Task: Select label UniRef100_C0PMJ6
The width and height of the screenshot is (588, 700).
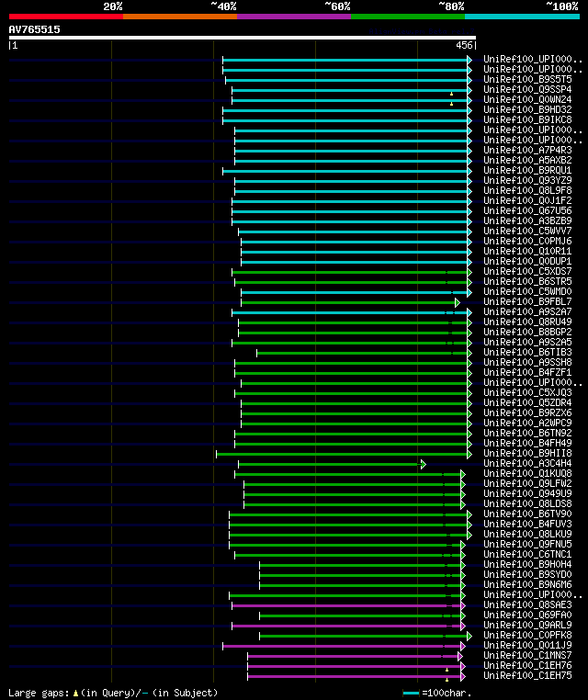Action: (x=527, y=241)
